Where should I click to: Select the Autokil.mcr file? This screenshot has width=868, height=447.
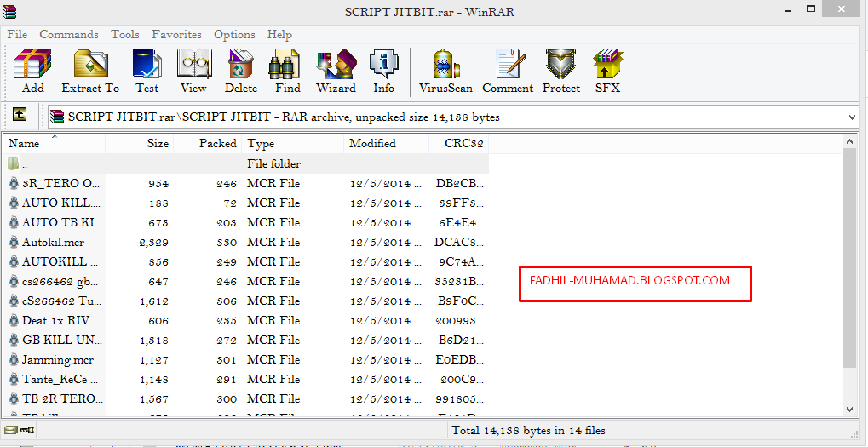click(x=246, y=242)
